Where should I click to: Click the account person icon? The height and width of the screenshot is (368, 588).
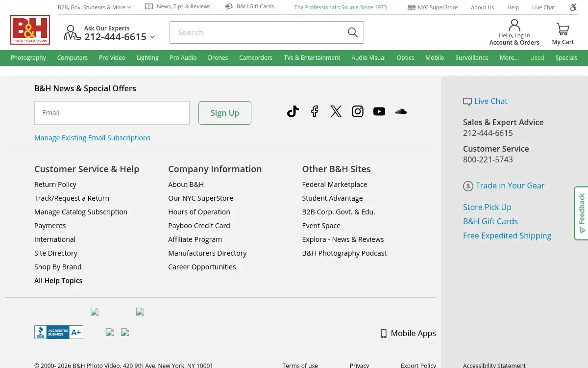point(514,25)
